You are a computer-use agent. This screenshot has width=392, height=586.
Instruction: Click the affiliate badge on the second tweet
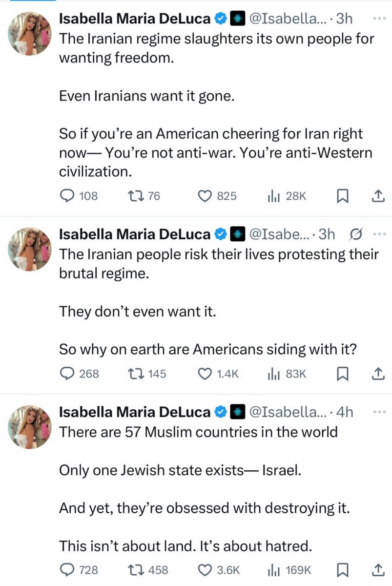point(237,234)
